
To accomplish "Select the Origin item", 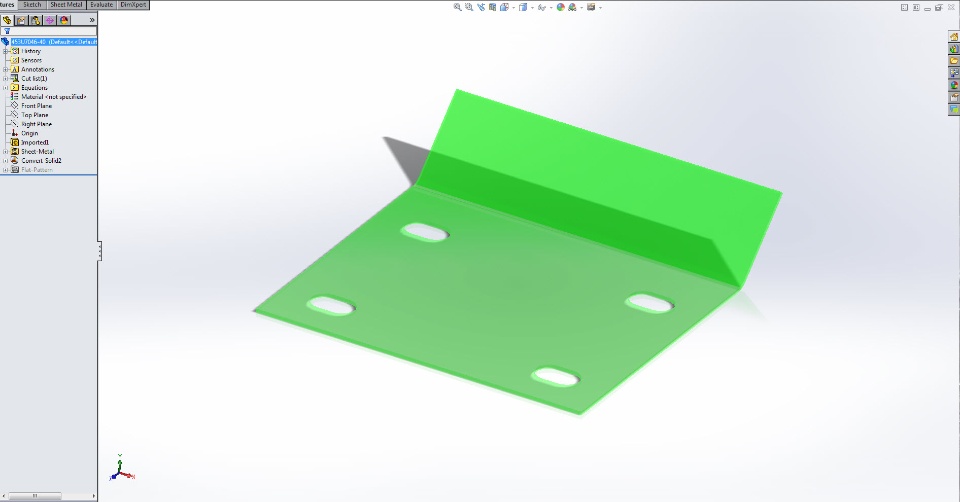I will 29,133.
